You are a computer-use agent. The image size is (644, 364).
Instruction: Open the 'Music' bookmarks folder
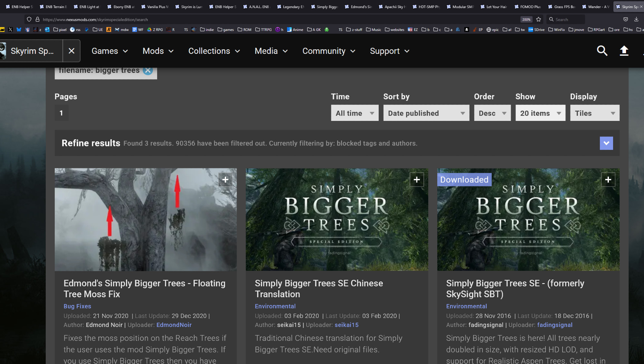(x=374, y=30)
